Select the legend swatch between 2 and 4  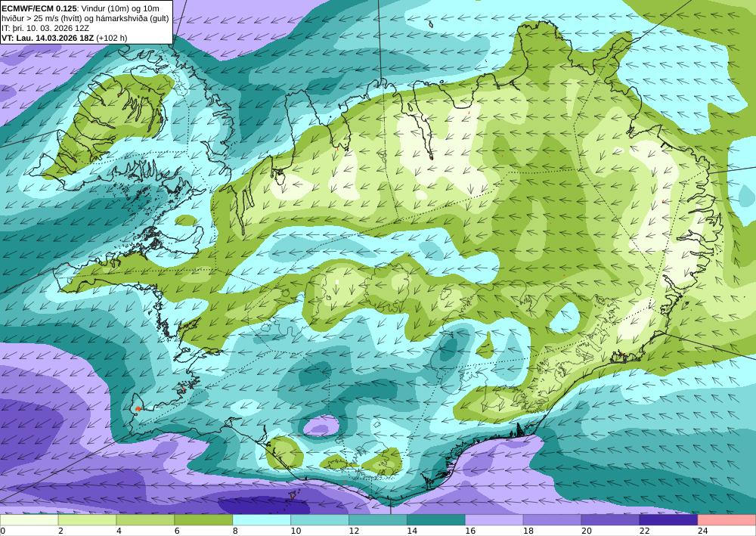point(87,520)
